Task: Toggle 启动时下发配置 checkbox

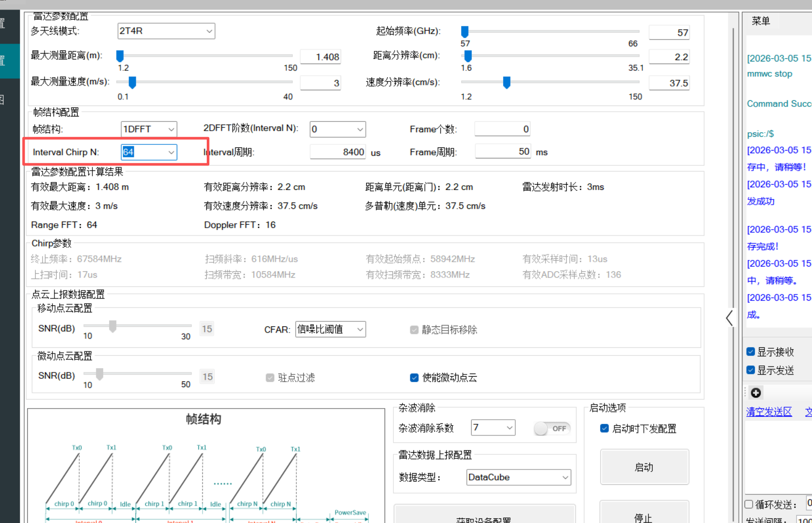Action: click(x=604, y=428)
